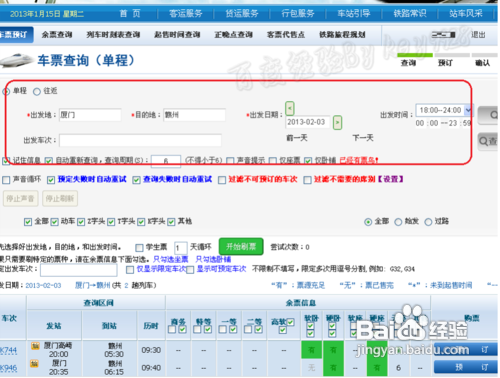Enable the 仅座票 checkbox
This screenshot has height=378, width=500.
pos(273,161)
